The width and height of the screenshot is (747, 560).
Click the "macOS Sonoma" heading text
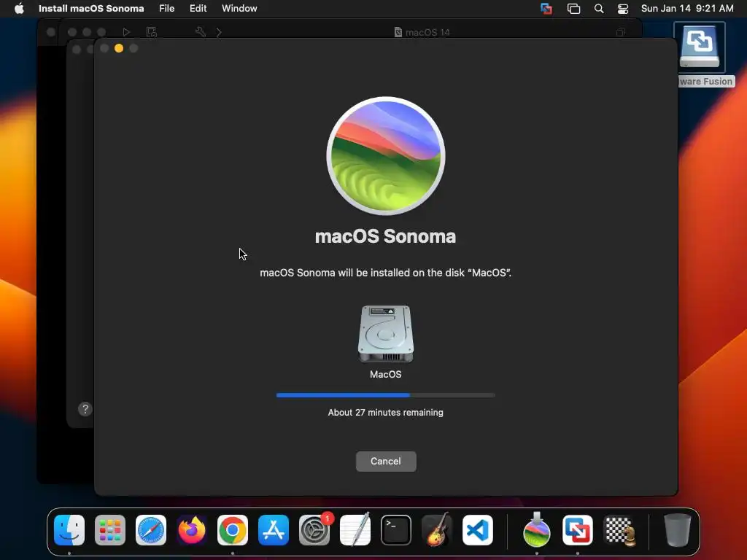(385, 236)
